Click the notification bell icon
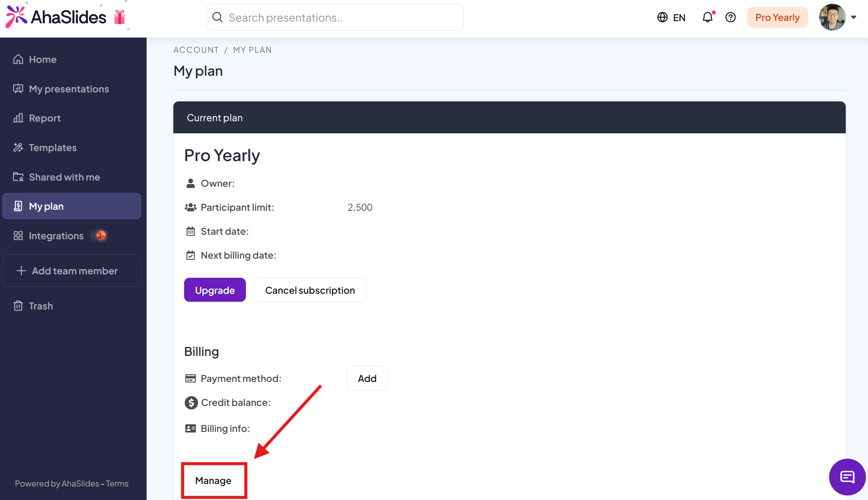 click(708, 17)
